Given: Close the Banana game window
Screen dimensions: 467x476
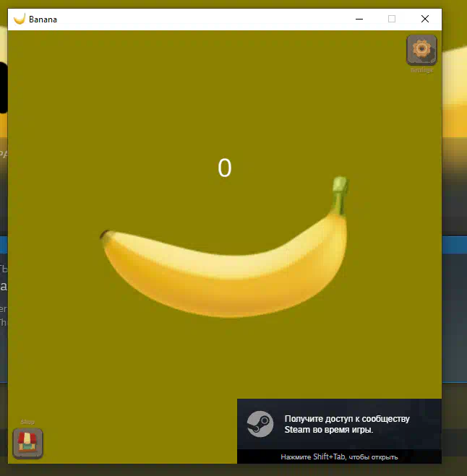Looking at the screenshot, I should (425, 19).
